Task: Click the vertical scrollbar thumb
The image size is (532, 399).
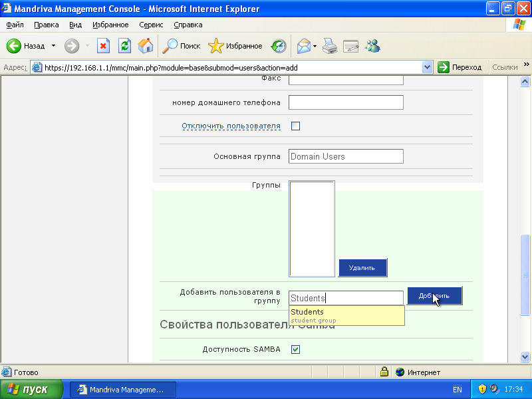Action: point(525,275)
